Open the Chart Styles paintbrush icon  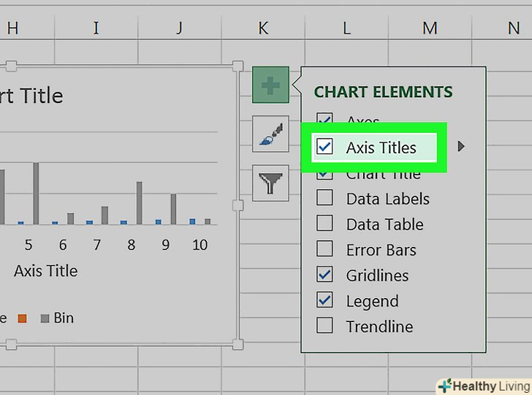coord(270,134)
